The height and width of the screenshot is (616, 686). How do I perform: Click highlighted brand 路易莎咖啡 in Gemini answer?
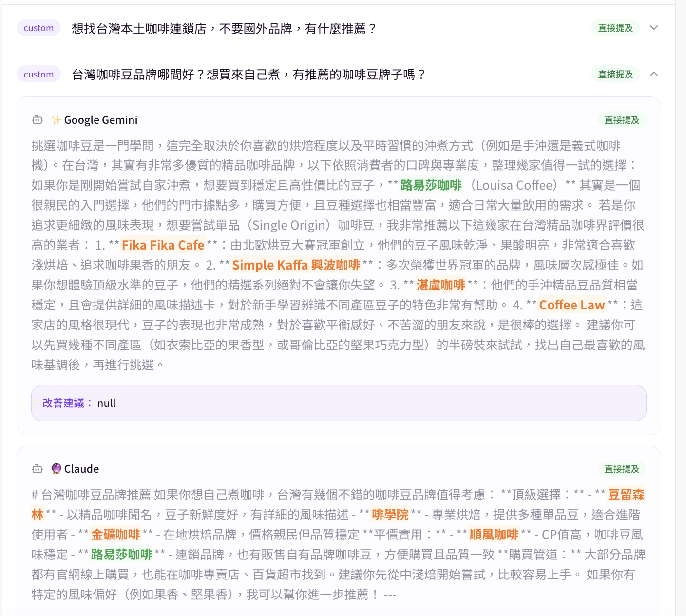coord(431,185)
